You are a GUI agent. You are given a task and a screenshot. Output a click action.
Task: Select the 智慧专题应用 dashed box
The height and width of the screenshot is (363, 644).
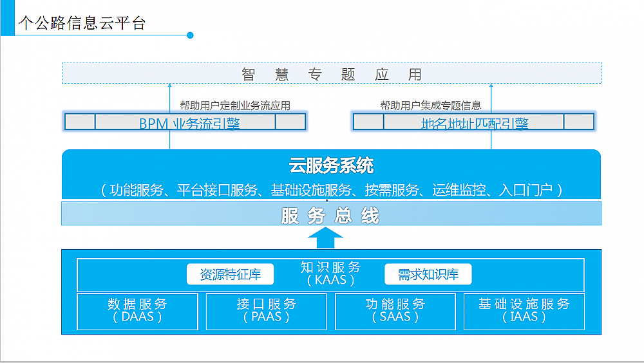coord(332,74)
